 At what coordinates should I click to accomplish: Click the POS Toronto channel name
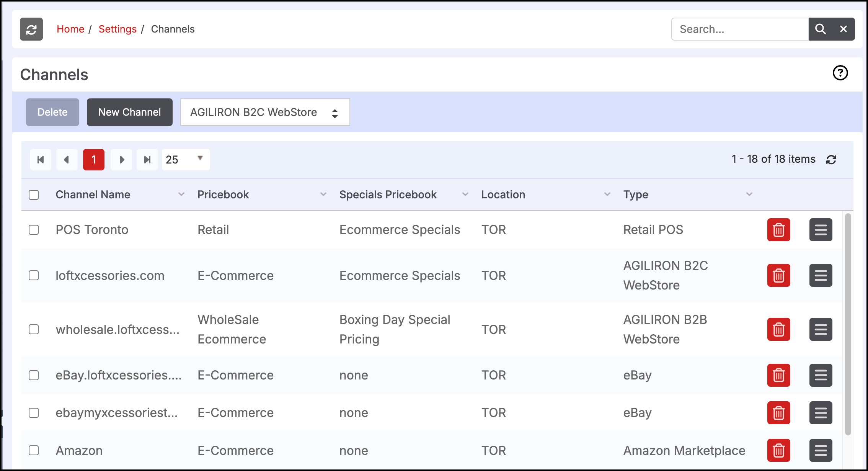(x=92, y=230)
